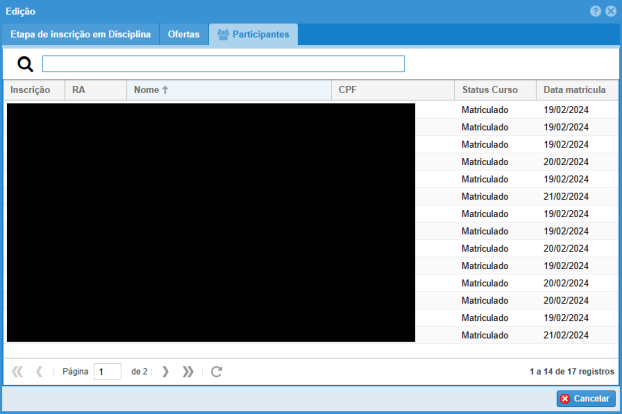Open the Ofertas tab

(183, 35)
